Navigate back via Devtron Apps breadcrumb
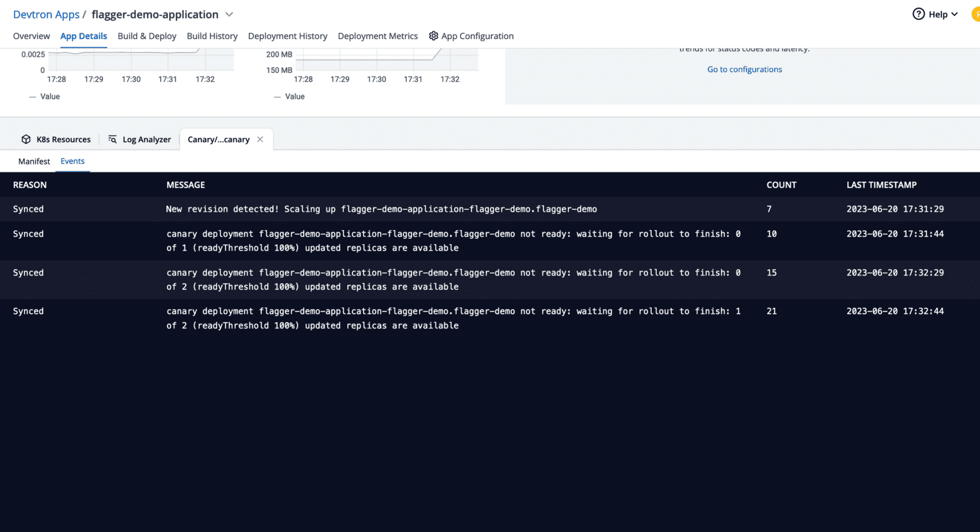Viewport: 980px width, 532px height. click(46, 15)
